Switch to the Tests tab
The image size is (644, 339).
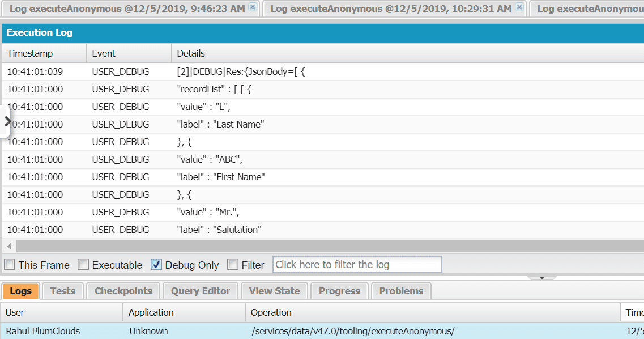[x=62, y=291]
